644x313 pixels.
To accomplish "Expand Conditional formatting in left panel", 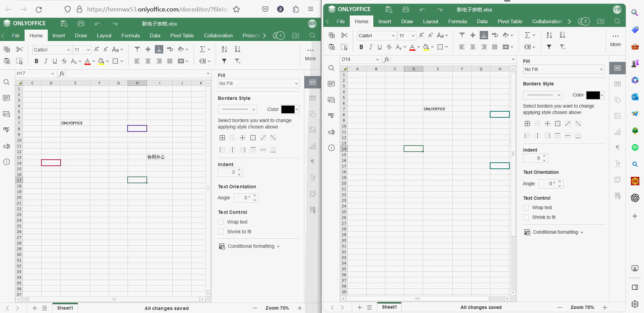I will tap(249, 246).
